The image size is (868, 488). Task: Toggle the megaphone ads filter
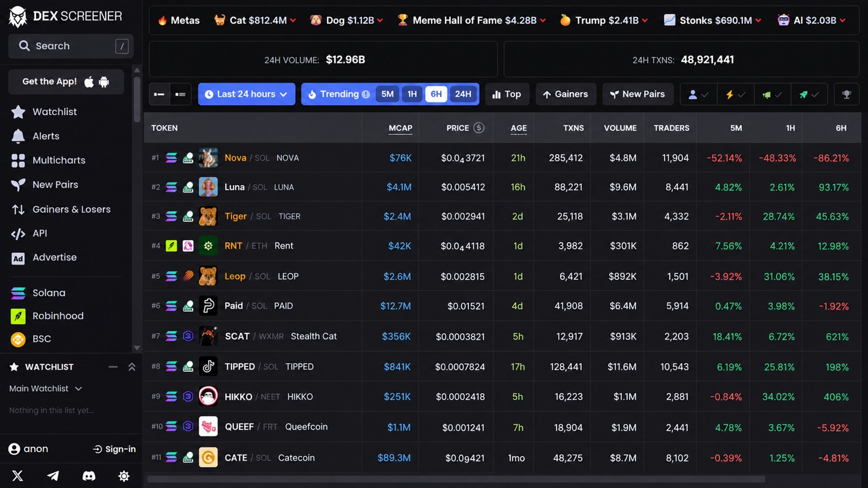[x=772, y=94]
